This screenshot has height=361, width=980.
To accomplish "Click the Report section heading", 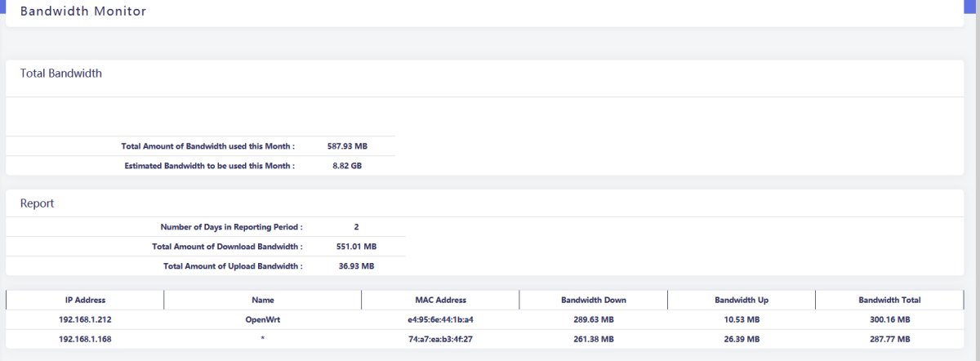I will [38, 203].
